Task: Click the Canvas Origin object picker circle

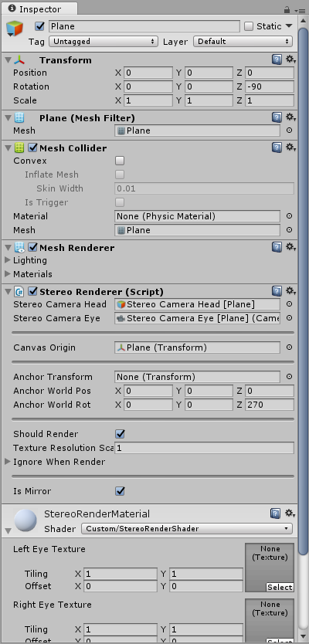Action: coord(289,347)
